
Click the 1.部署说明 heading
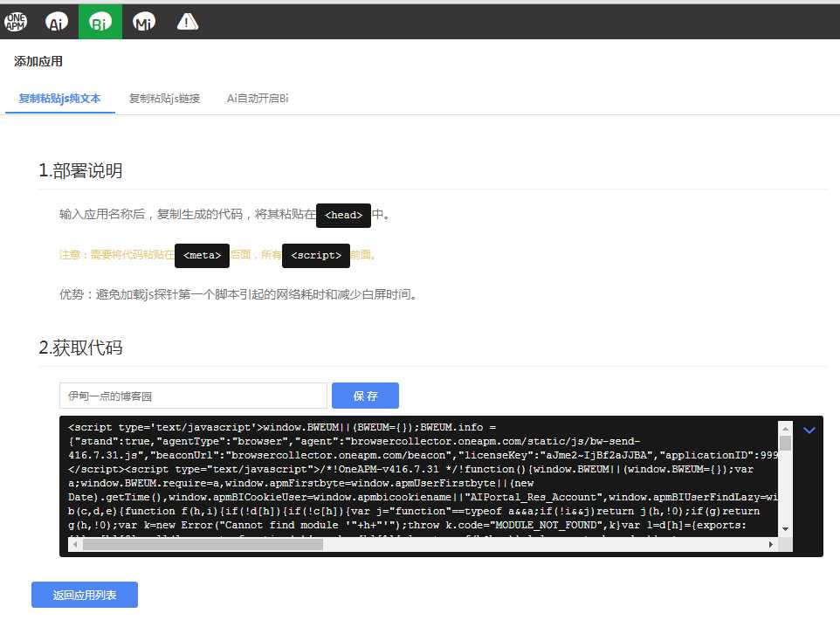point(80,171)
